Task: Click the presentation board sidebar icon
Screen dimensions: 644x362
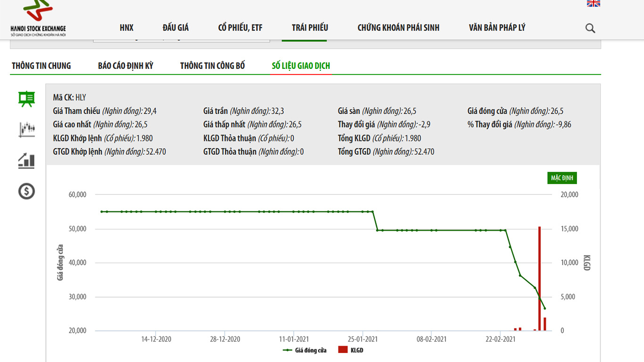Action: pos(26,98)
